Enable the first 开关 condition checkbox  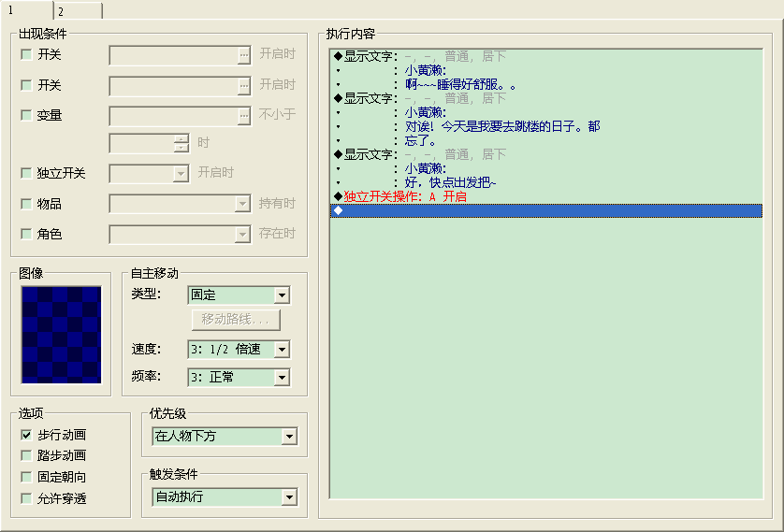(26, 54)
